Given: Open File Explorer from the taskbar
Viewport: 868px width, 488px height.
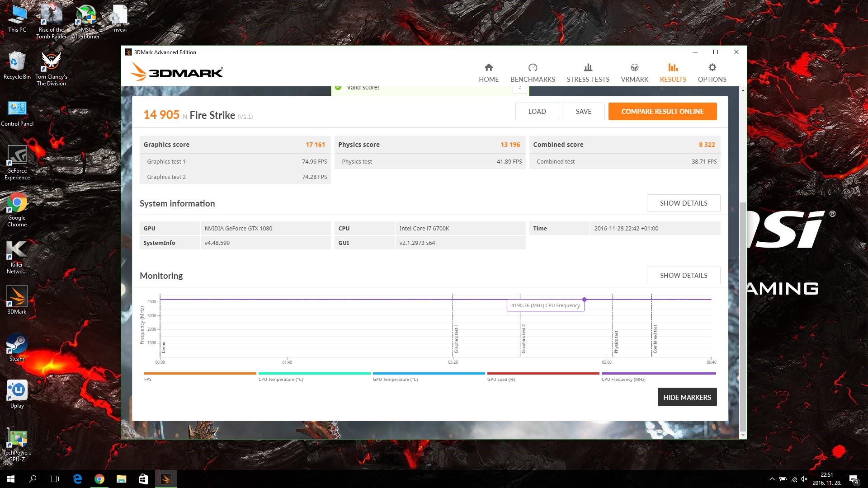Looking at the screenshot, I should click(x=121, y=479).
